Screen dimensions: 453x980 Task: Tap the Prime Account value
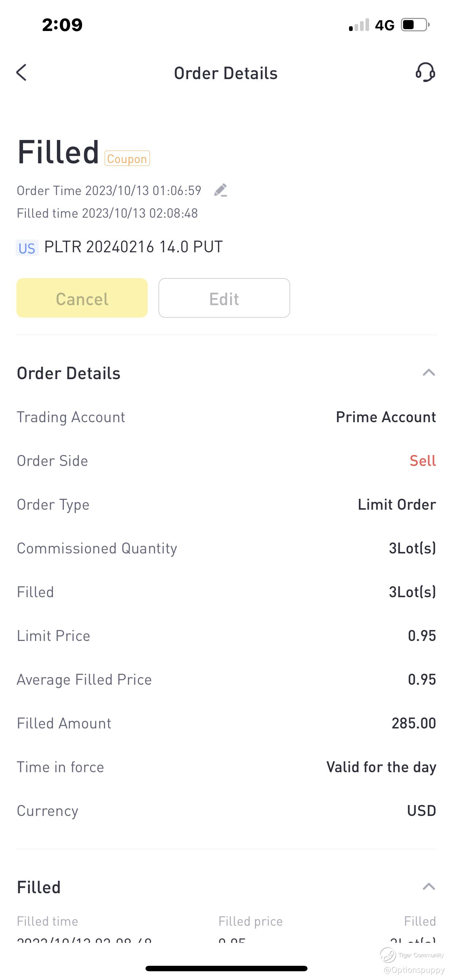point(386,417)
